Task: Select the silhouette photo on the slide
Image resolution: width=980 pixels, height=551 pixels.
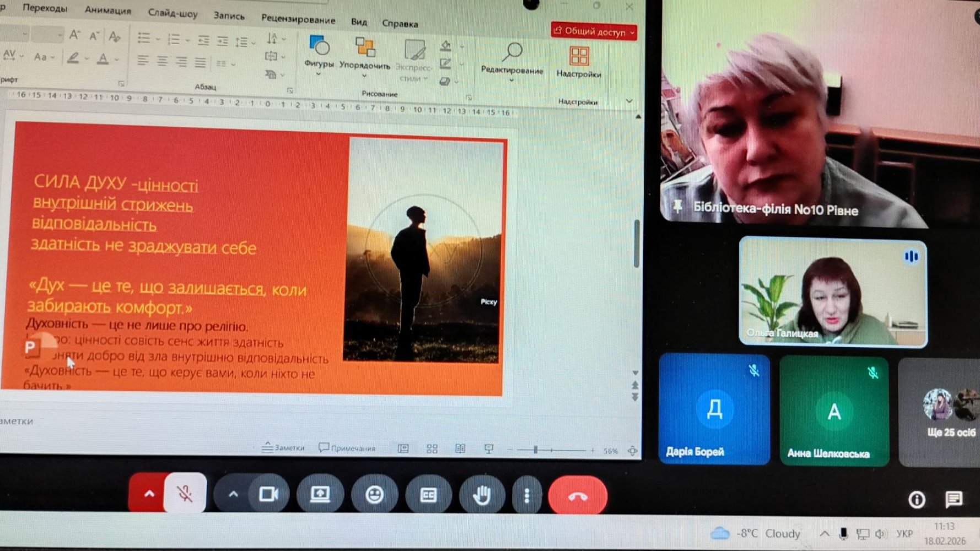Action: coord(423,250)
